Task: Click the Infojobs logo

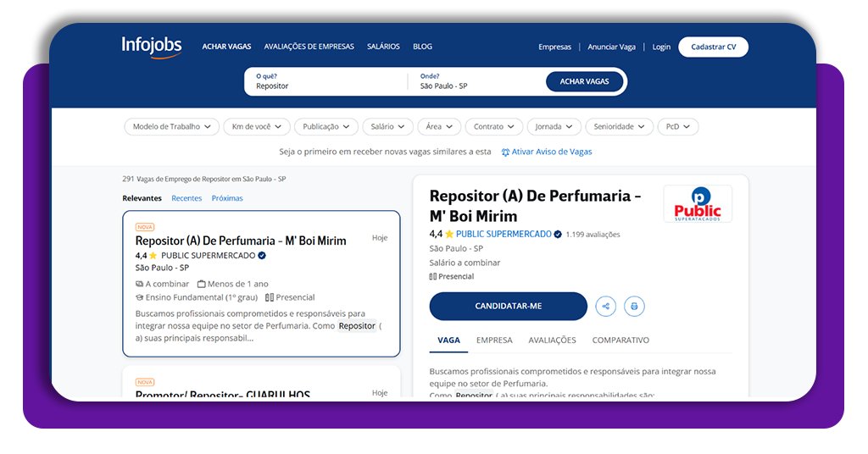Action: point(152,47)
